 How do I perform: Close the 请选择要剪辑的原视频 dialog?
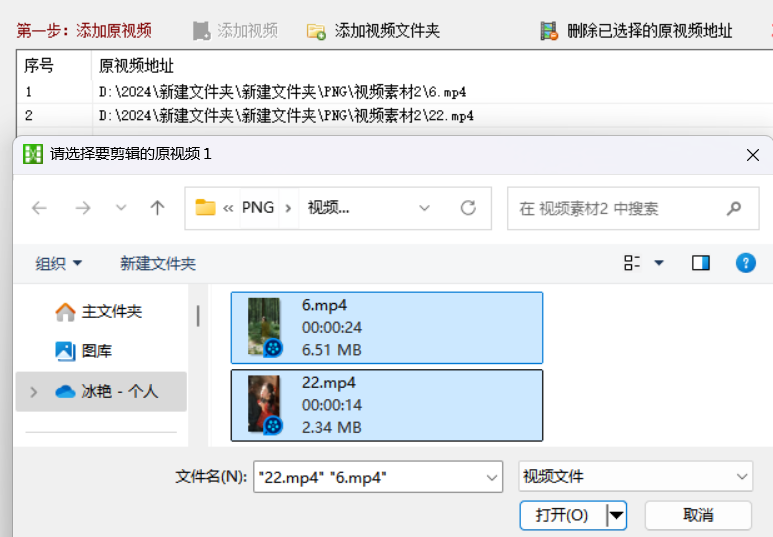coord(752,155)
